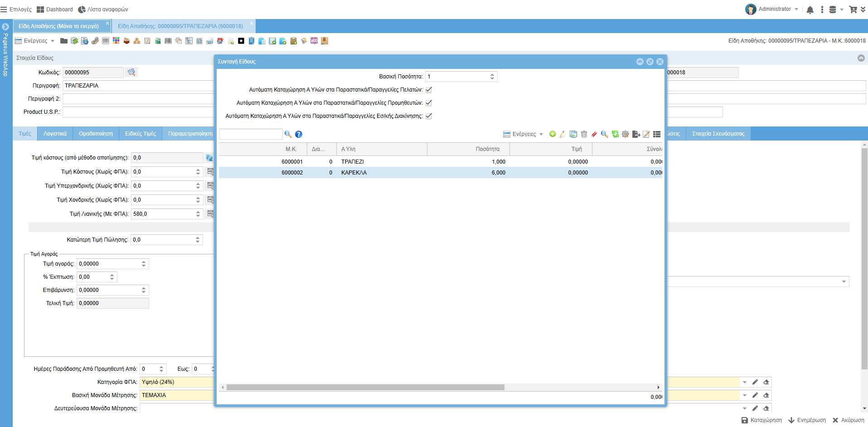Toggle automatic entry for Προμηθευτών documents checkbox
Screen dimensions: 868x427
pyautogui.click(x=429, y=103)
